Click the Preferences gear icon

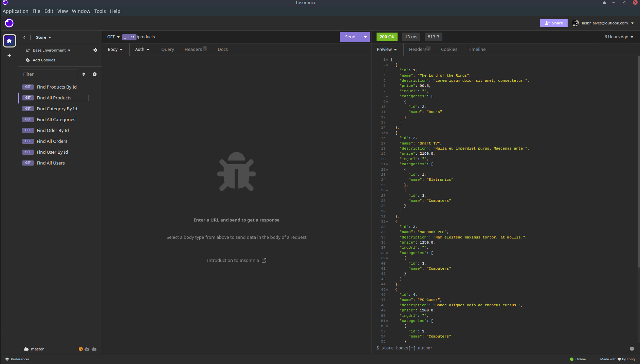tap(7, 359)
